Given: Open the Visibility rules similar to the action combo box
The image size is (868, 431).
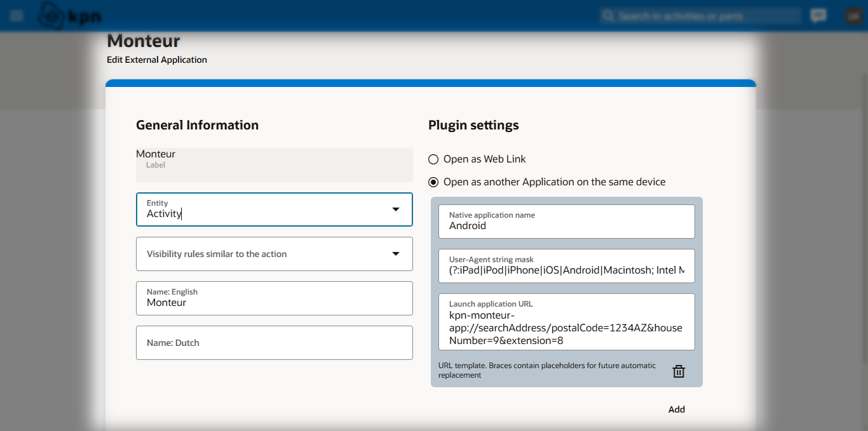Looking at the screenshot, I should coord(275,254).
